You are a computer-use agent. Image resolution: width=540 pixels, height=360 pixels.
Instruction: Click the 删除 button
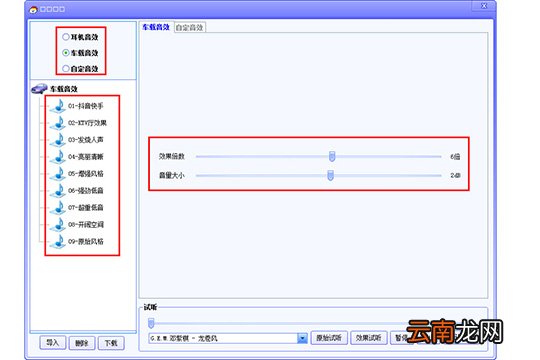(x=82, y=343)
